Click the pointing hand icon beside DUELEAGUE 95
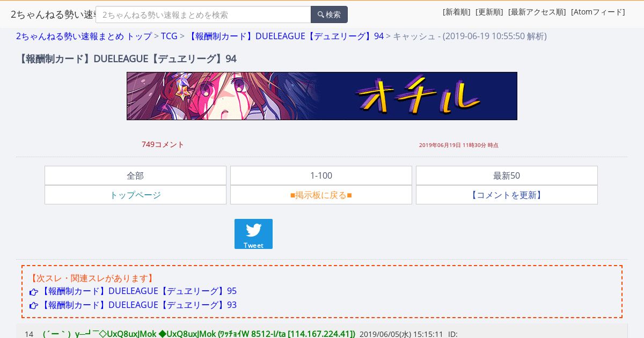The height and width of the screenshot is (338, 644). tap(34, 292)
